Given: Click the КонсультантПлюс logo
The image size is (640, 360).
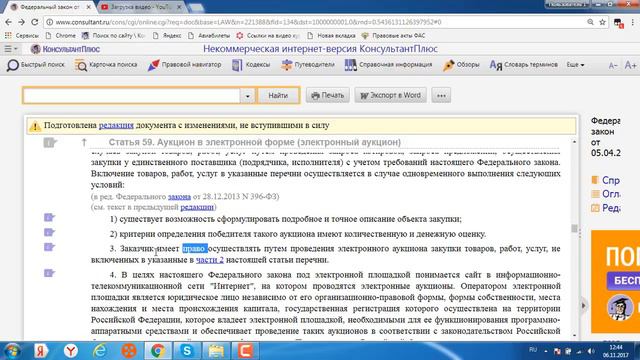Looking at the screenshot, I should [65, 49].
